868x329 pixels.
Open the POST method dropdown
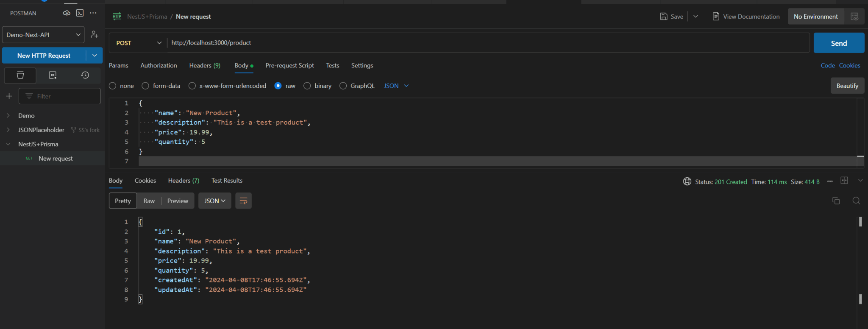(x=139, y=43)
